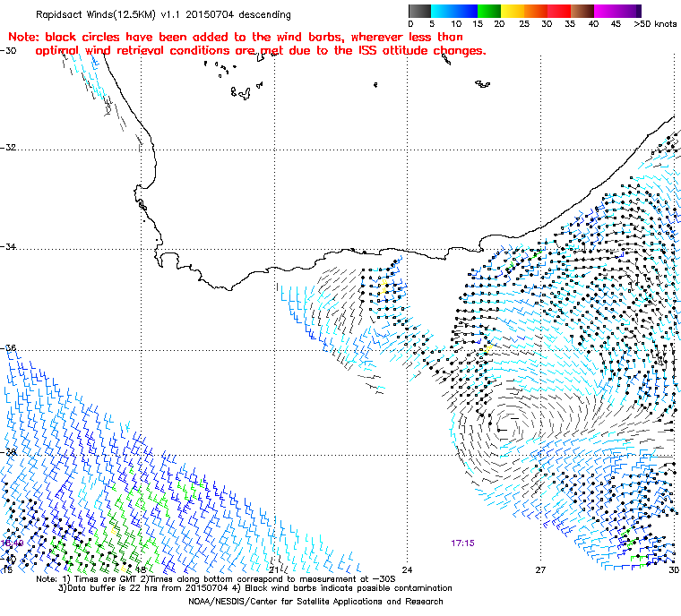Click the '>50 knots' legend label
The height and width of the screenshot is (616, 681).
point(655,24)
